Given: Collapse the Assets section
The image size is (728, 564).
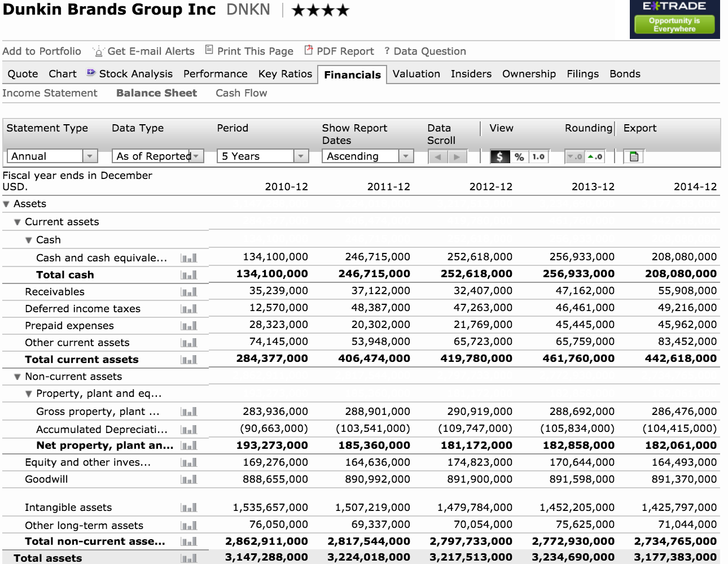Looking at the screenshot, I should (x=6, y=204).
